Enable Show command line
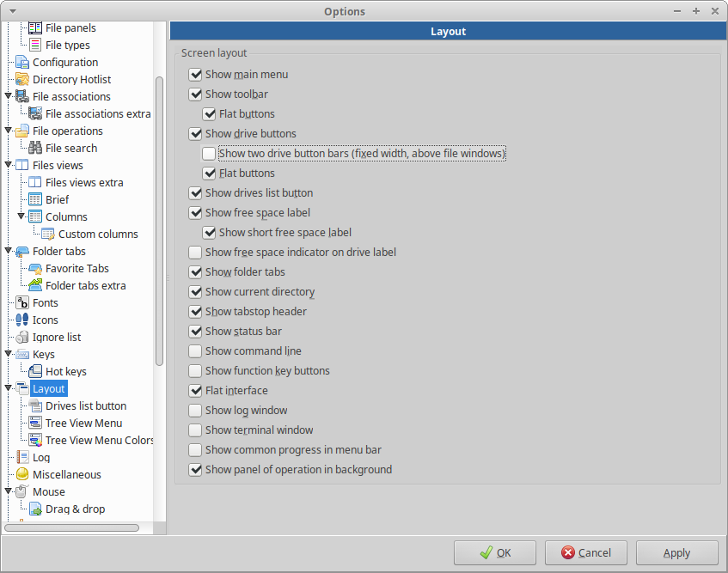This screenshot has height=573, width=728. pos(194,351)
